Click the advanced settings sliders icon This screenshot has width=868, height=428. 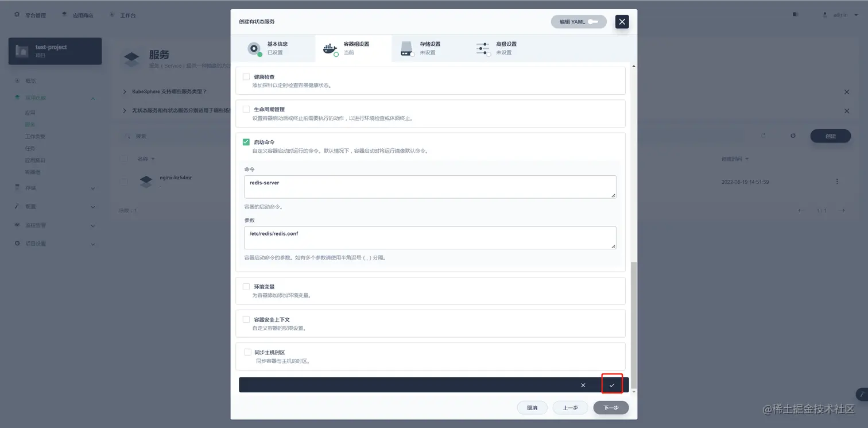483,49
